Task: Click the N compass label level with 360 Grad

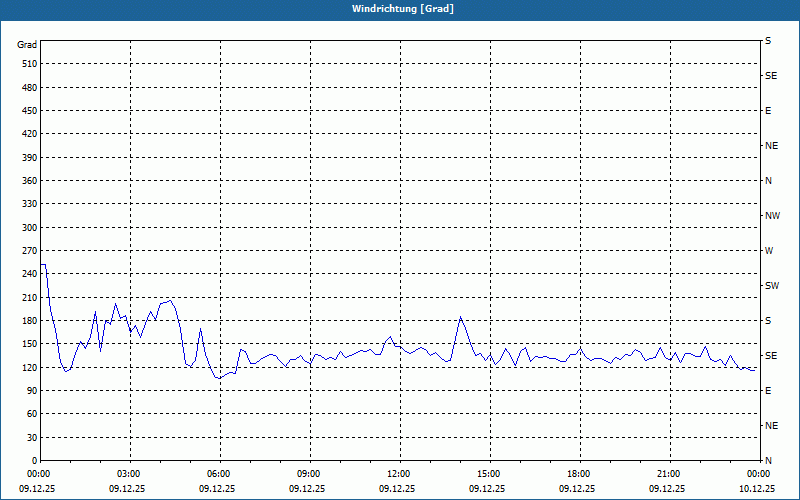Action: coord(768,181)
